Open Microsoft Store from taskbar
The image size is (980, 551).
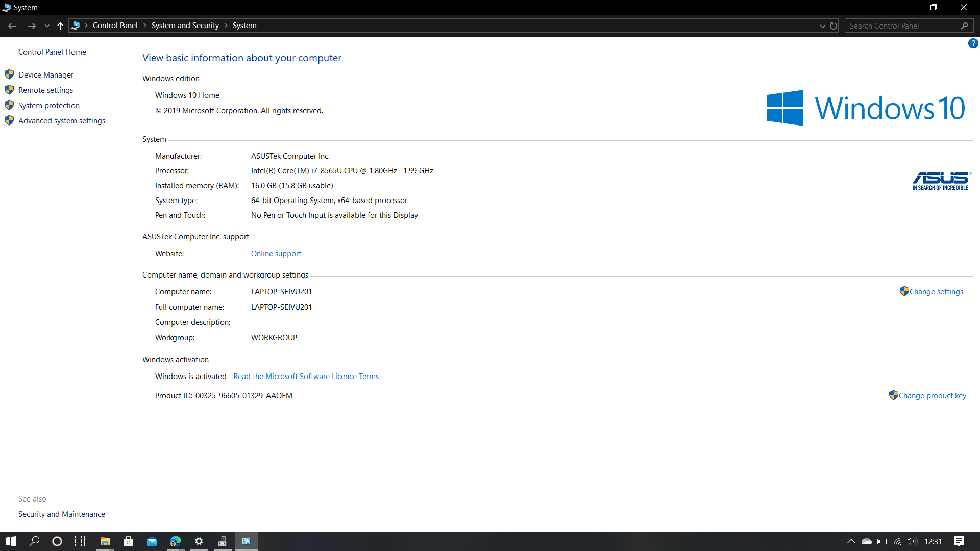coord(129,541)
